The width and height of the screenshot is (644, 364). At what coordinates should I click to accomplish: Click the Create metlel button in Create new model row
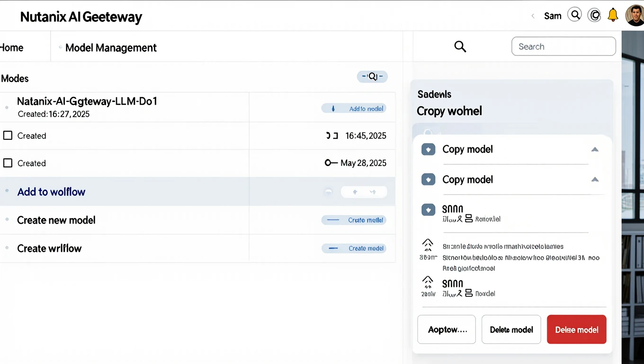[x=354, y=220]
